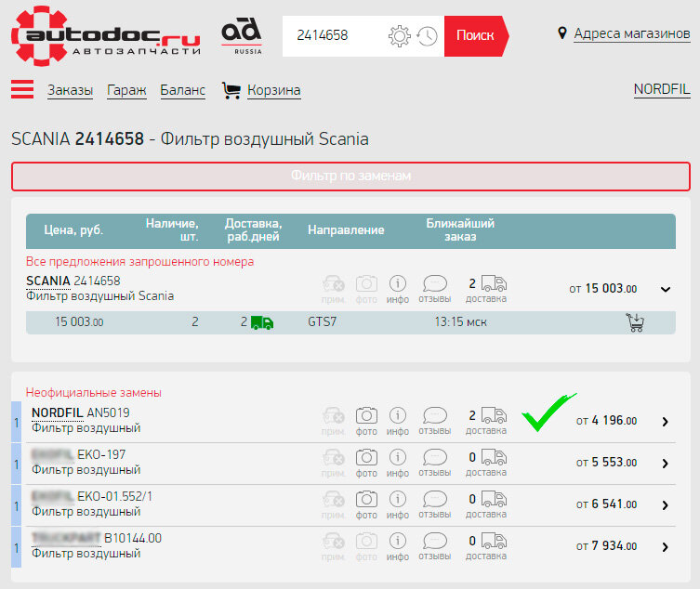700x589 pixels.
Task: Go to Заказы
Action: (70, 90)
